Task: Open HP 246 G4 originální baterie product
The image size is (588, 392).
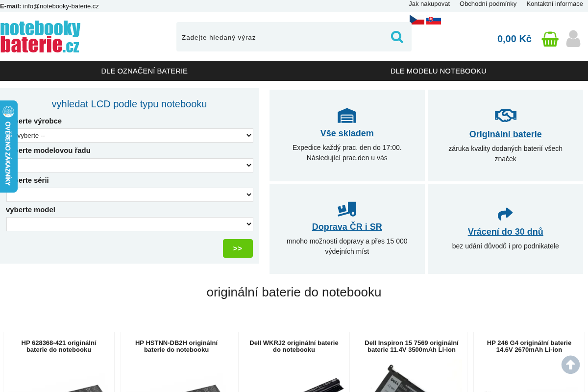Action: (x=529, y=346)
